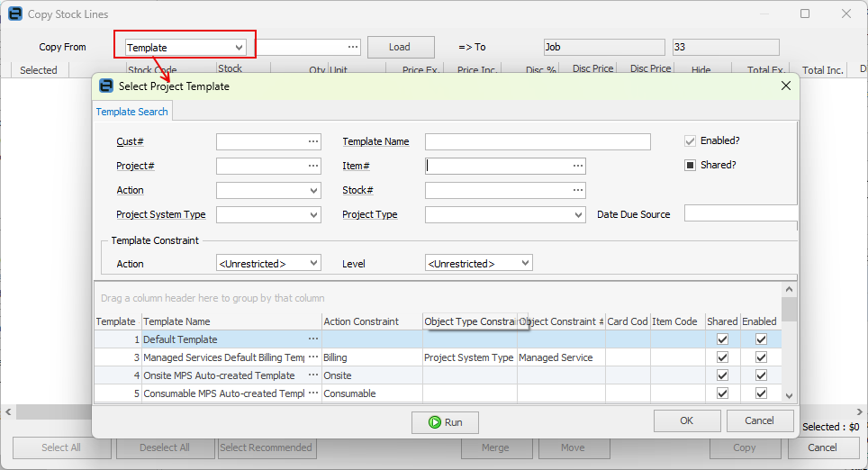Open Stock# lookup ellipsis button
The image size is (868, 470).
(578, 191)
